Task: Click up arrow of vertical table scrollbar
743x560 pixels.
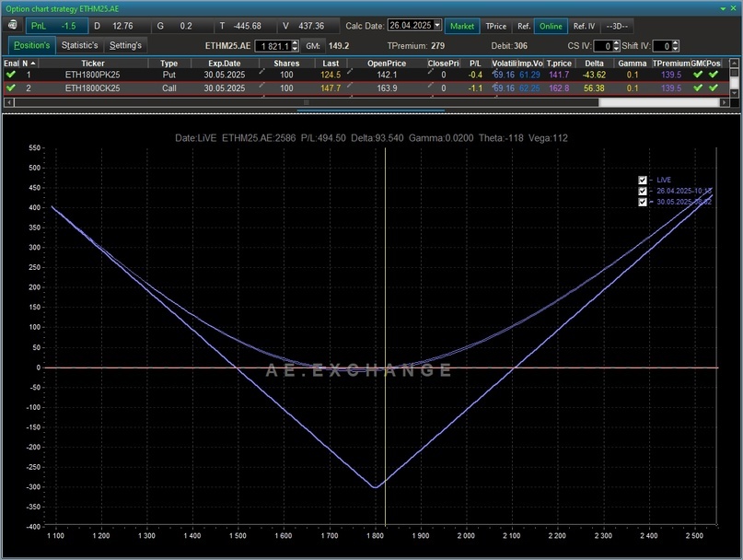Action: [x=734, y=63]
